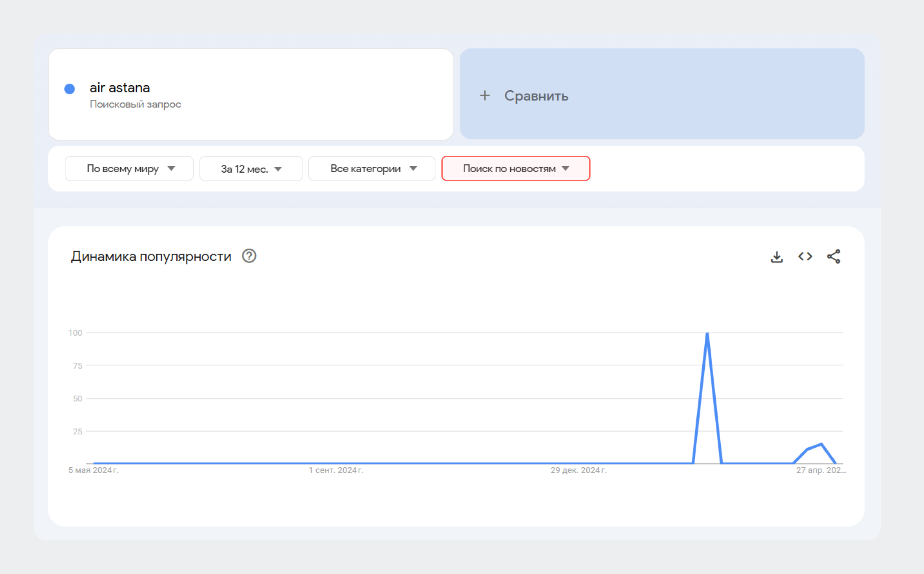Click the 5 мая 2024 г. axis label

[x=93, y=470]
